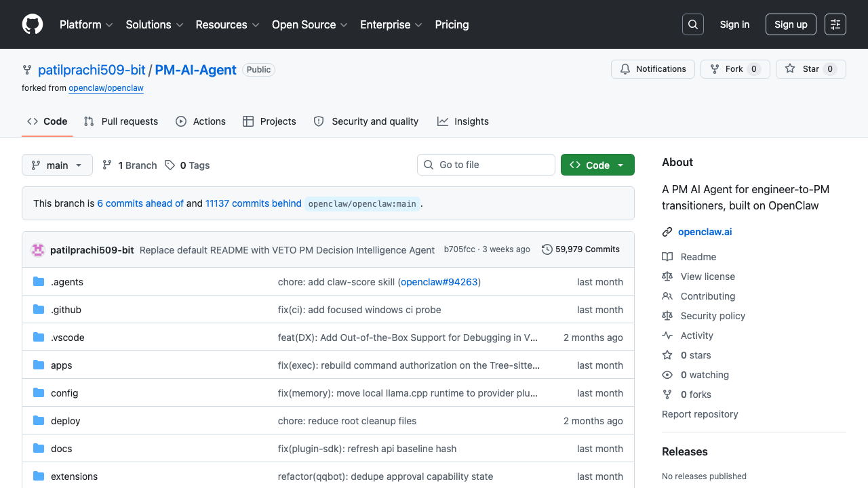Open the patilprachi509-bit owner link in title
Screen dimensions: 868x488
(92, 70)
